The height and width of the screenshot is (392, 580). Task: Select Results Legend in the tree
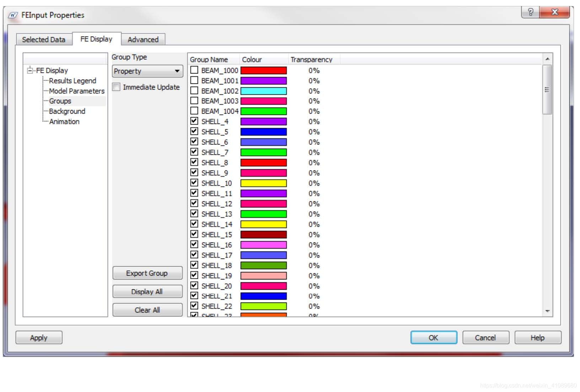(72, 81)
